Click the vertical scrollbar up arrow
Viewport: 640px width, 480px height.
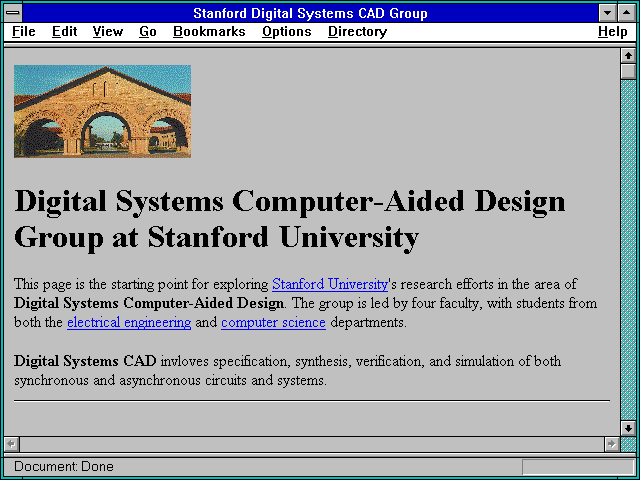[628, 56]
